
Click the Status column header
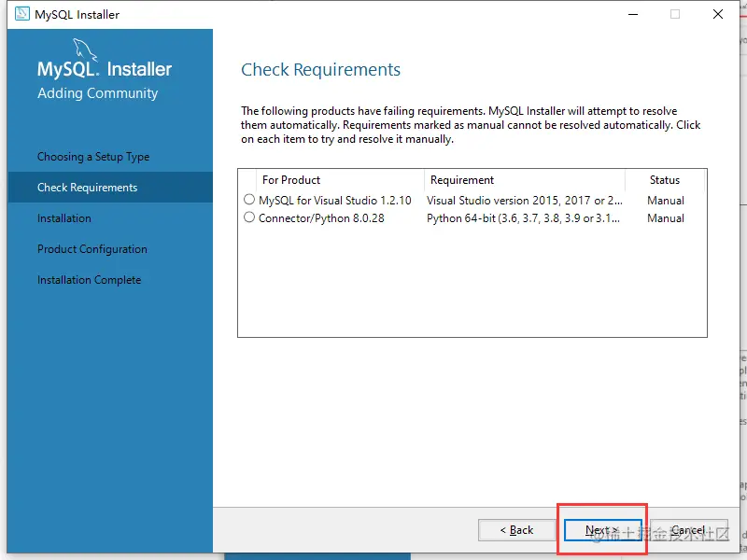(665, 180)
